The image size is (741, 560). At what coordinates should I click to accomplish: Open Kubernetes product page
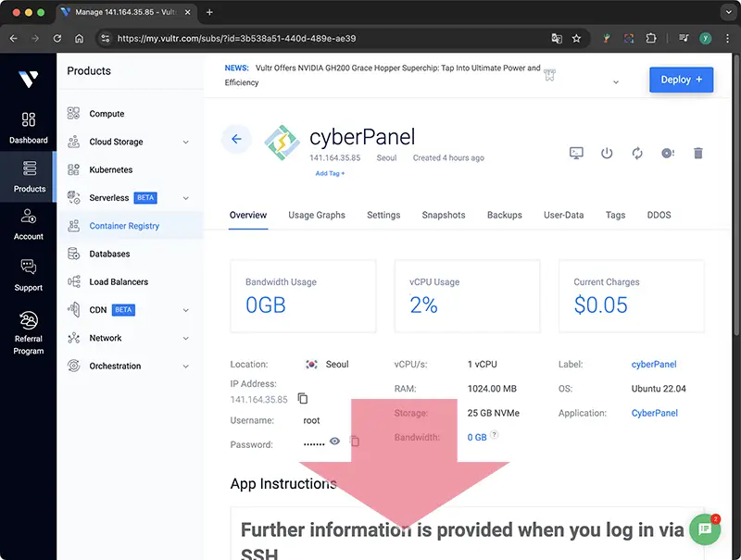(111, 169)
